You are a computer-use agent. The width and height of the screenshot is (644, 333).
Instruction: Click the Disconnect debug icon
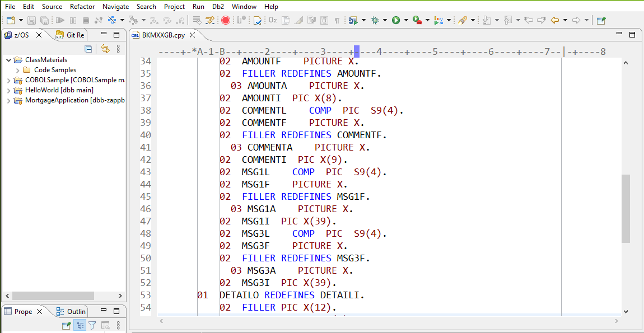(x=99, y=20)
